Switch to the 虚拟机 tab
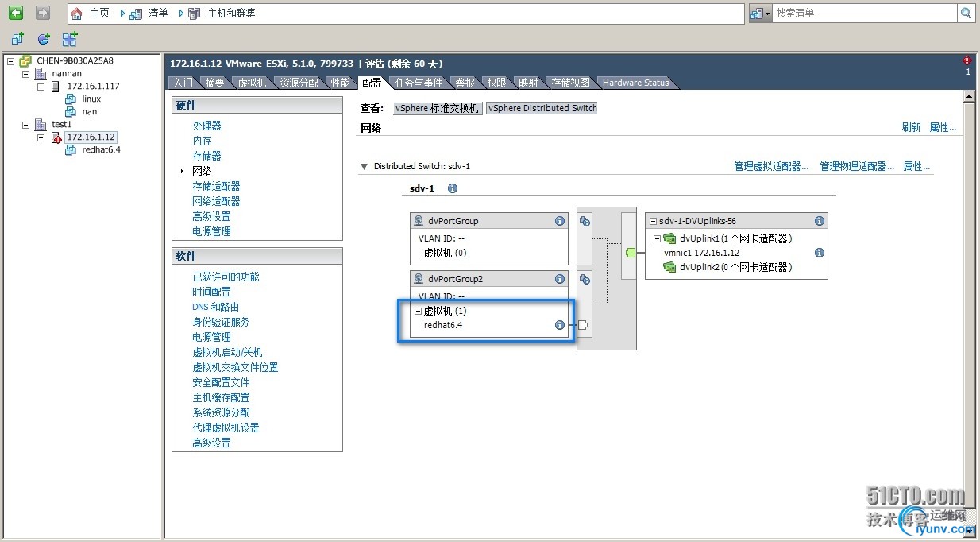 click(252, 83)
